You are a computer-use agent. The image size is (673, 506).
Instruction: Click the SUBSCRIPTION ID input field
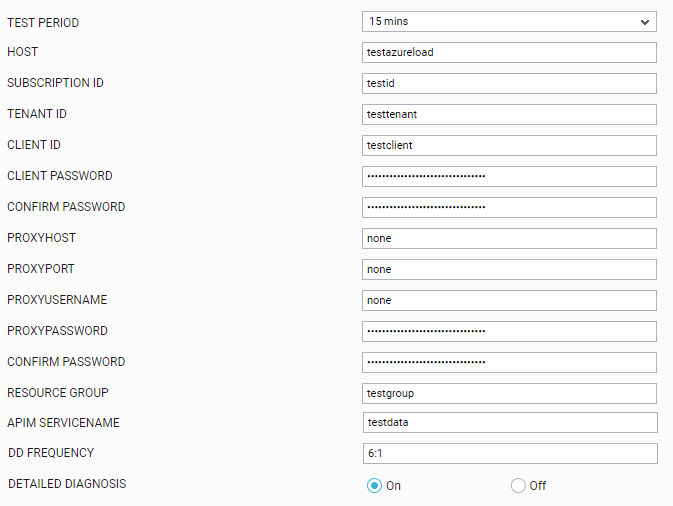509,83
